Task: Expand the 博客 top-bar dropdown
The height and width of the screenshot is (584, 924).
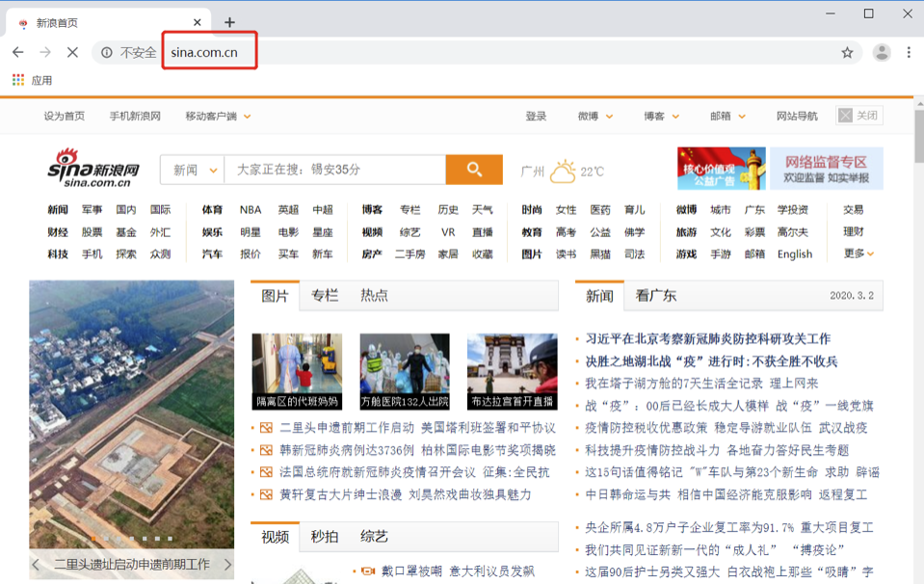Action: tap(676, 116)
